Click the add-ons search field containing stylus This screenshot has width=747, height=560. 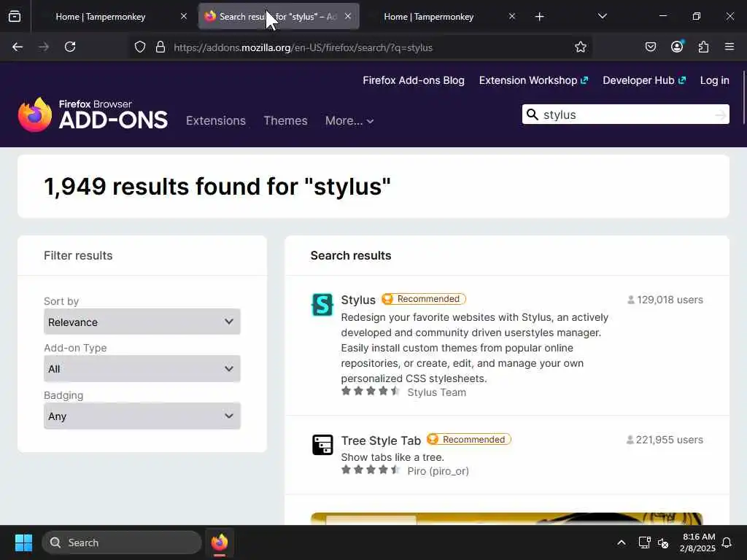pos(627,114)
